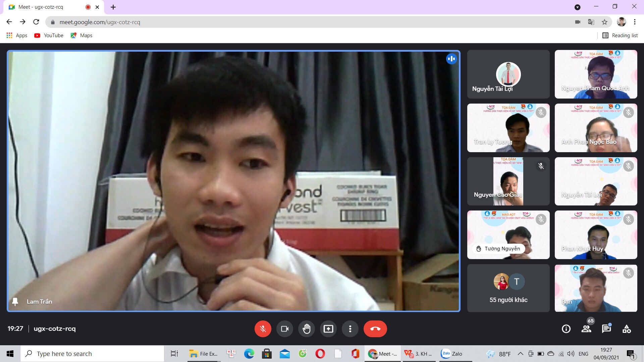Open the Chrome profile avatar
Viewport: 644px width, 362px height.
click(x=621, y=22)
